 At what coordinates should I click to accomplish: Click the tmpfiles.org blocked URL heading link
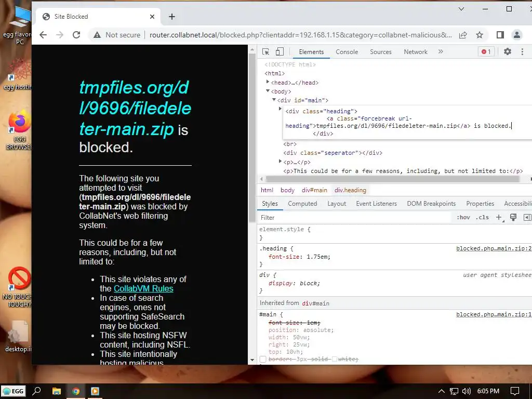(135, 109)
